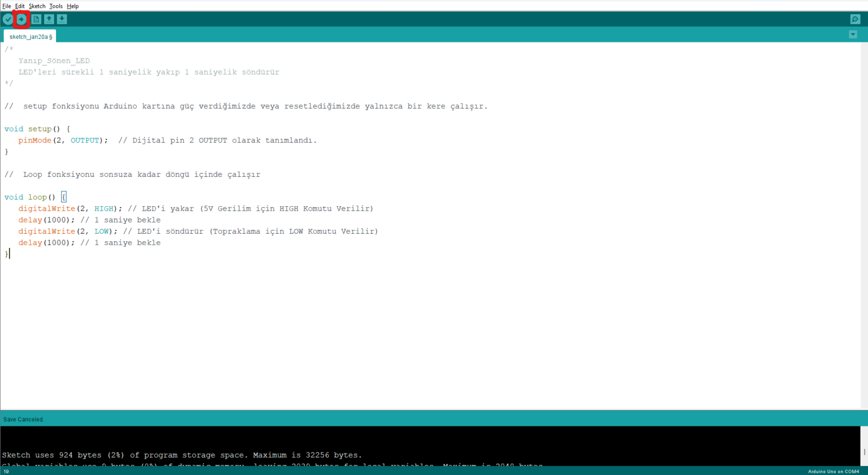Click the console output scrollbar
Screen dimensions: 868x475
tap(864, 451)
